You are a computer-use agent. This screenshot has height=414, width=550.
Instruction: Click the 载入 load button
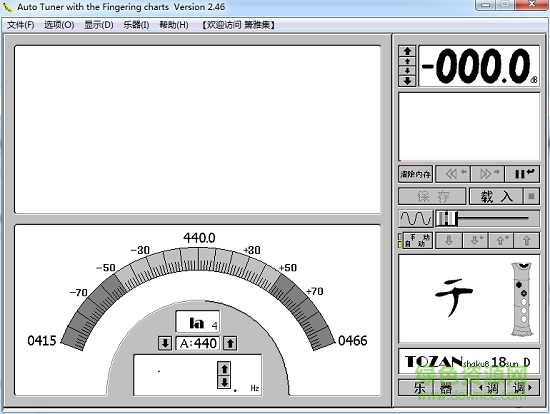(496, 196)
